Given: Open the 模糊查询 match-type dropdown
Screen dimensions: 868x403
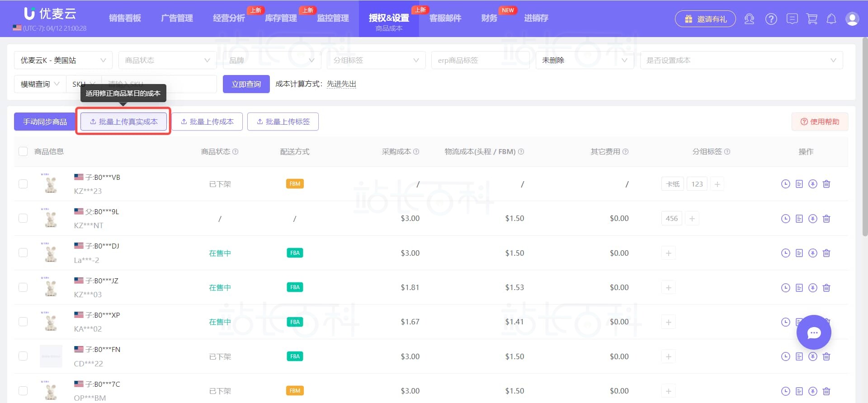Looking at the screenshot, I should coord(40,84).
